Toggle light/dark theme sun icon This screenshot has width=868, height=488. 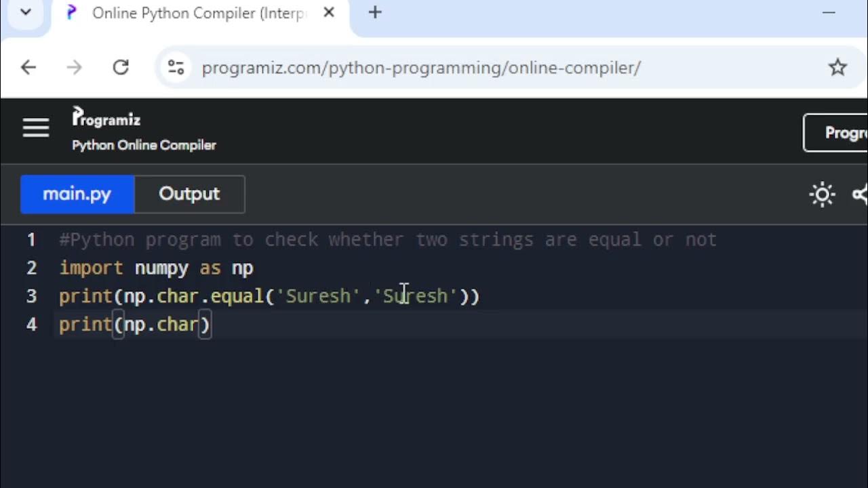coord(822,195)
